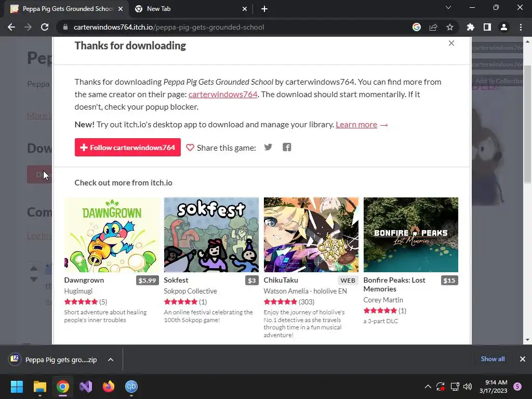Click the $3 price tag on Sokfest
532x399 pixels.
pos(252,281)
